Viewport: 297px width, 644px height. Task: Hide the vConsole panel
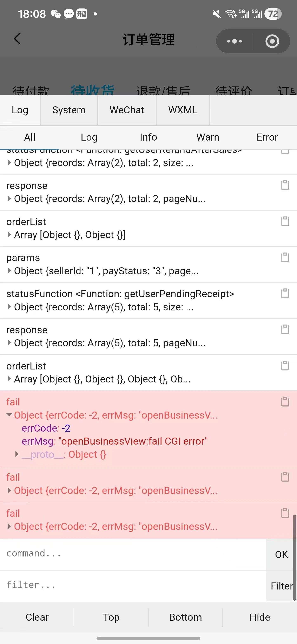tap(260, 617)
